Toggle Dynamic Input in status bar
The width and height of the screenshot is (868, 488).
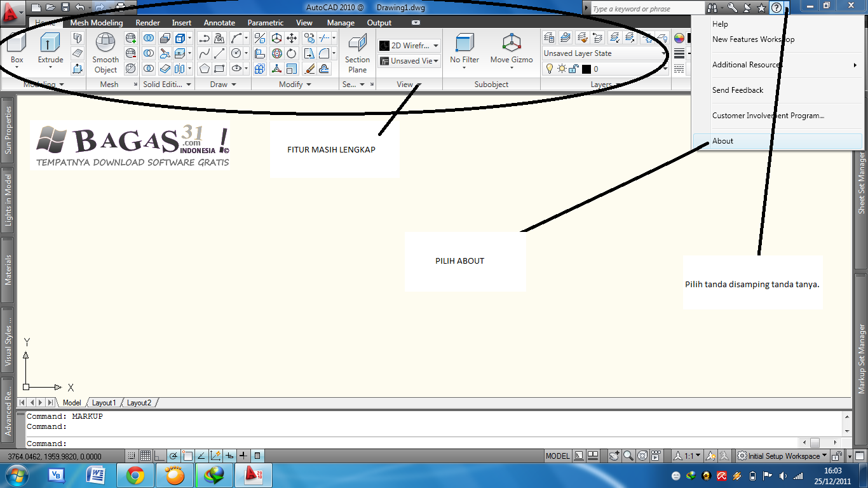pyautogui.click(x=229, y=456)
